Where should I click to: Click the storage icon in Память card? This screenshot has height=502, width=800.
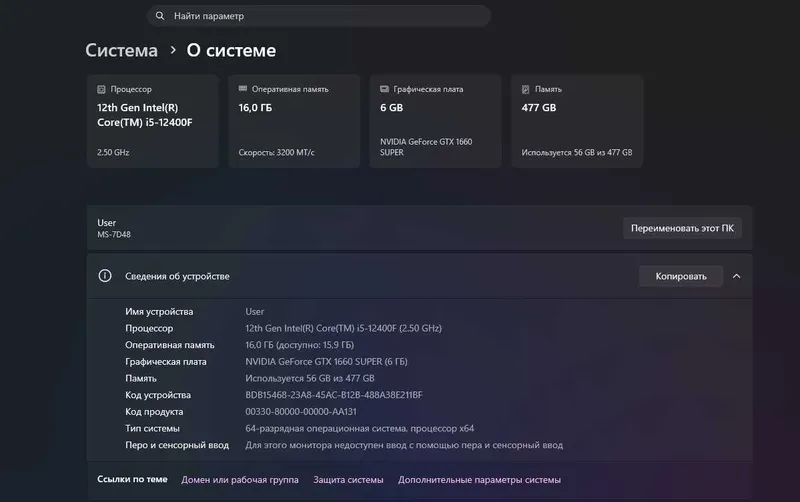coord(526,89)
